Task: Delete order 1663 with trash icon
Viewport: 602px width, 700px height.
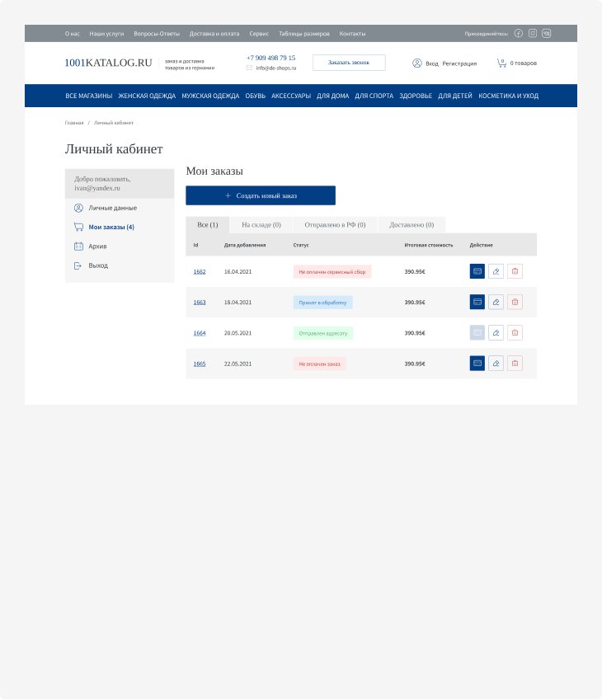Action: [x=515, y=303]
